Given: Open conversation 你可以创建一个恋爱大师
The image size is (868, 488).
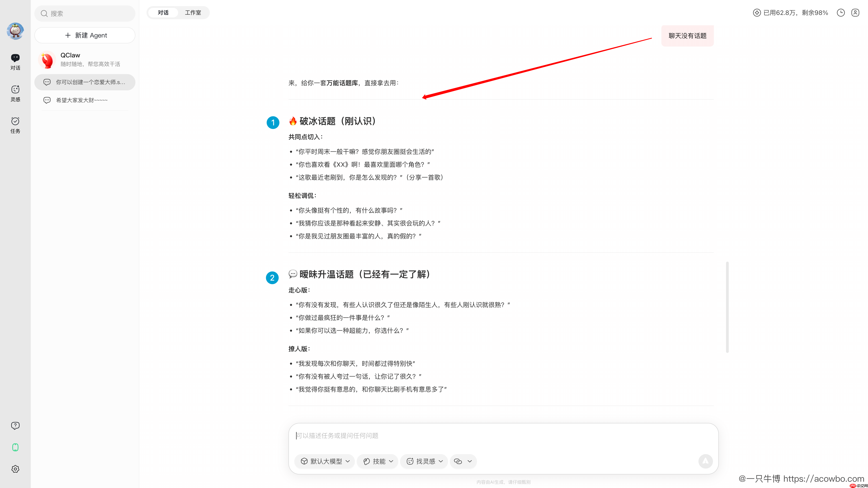Looking at the screenshot, I should click(85, 82).
